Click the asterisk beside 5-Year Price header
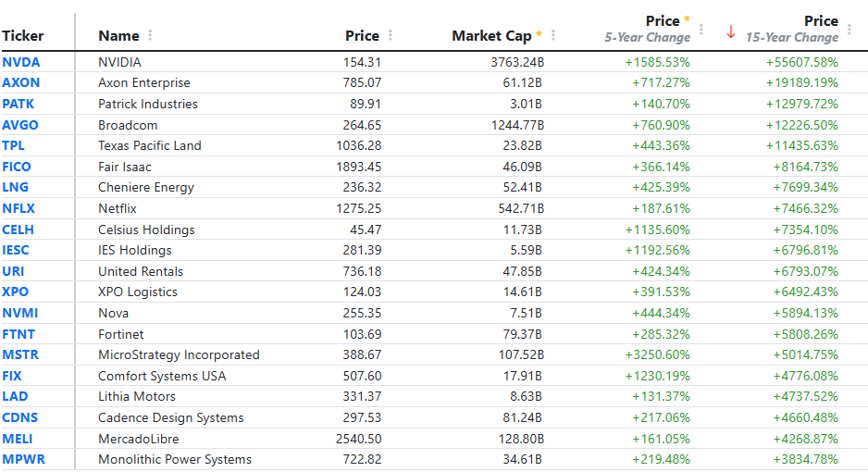The width and height of the screenshot is (868, 472). [687, 19]
